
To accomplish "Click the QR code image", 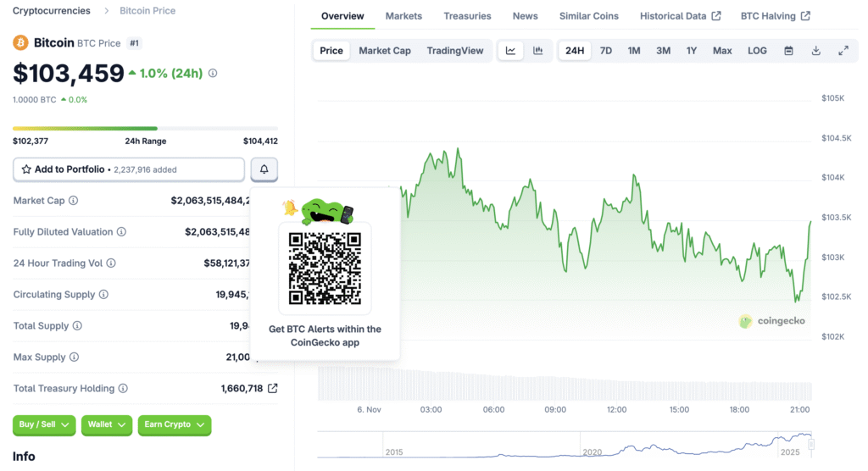I will [325, 269].
